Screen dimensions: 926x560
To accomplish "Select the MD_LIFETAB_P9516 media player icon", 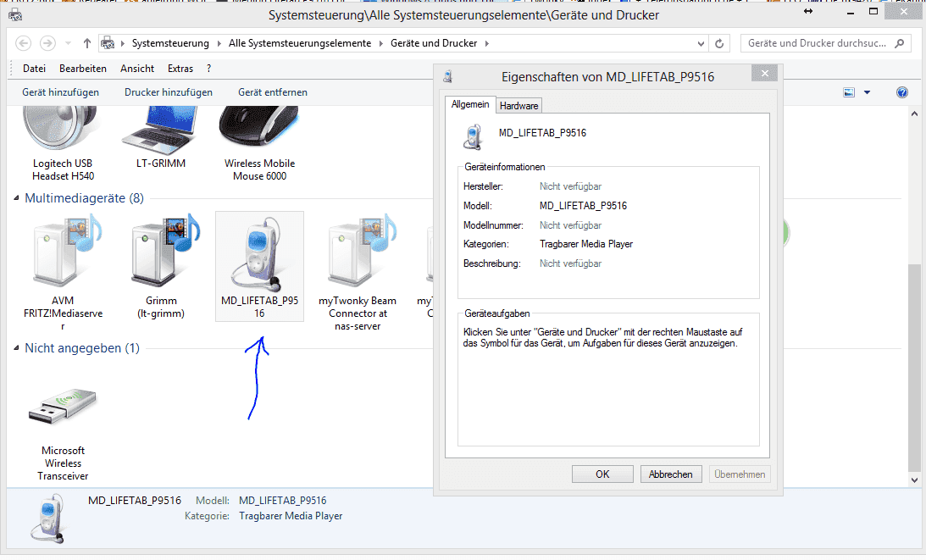I will tap(259, 266).
